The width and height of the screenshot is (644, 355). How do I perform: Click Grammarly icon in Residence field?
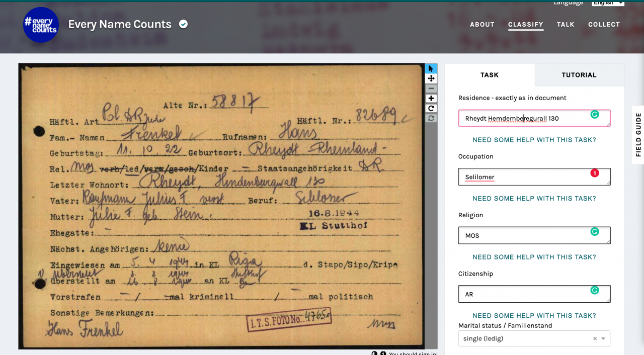pyautogui.click(x=595, y=115)
